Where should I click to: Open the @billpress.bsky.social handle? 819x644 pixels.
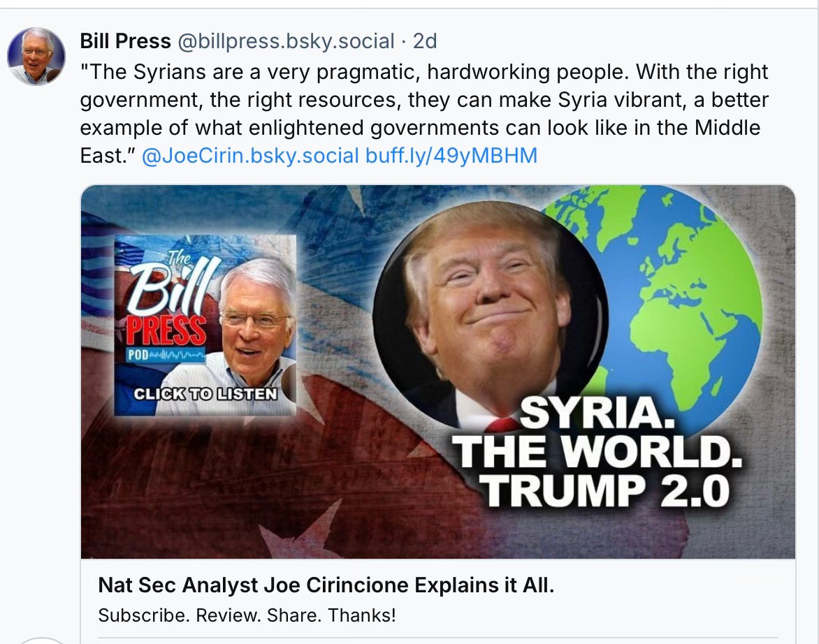coord(287,41)
